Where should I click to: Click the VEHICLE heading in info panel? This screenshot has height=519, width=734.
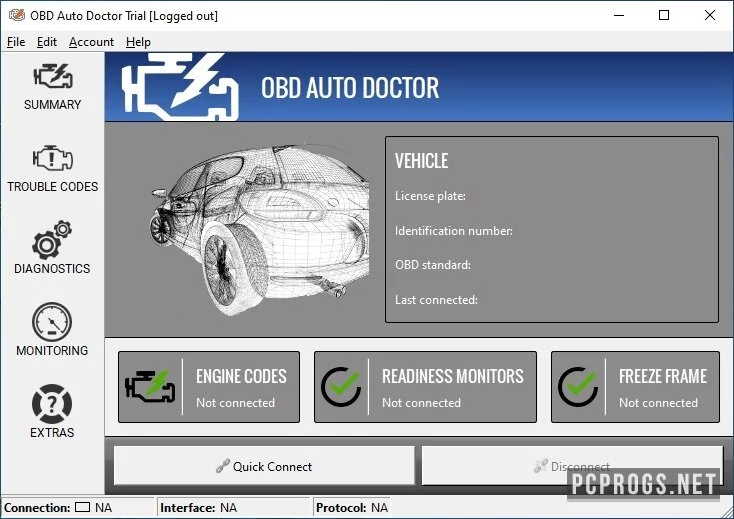[421, 161]
